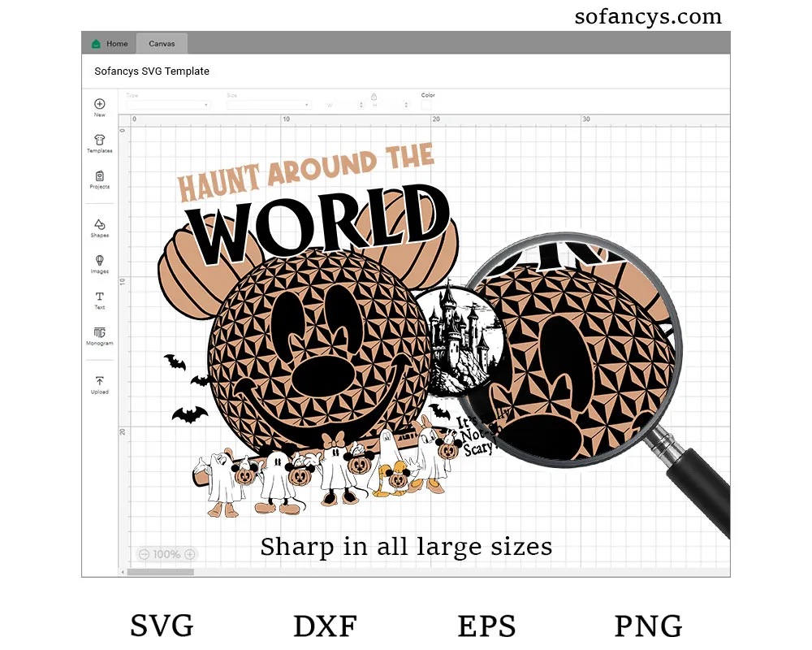
Task: Click the "Sharp in all large sizes" caption
Action: pyautogui.click(x=406, y=548)
